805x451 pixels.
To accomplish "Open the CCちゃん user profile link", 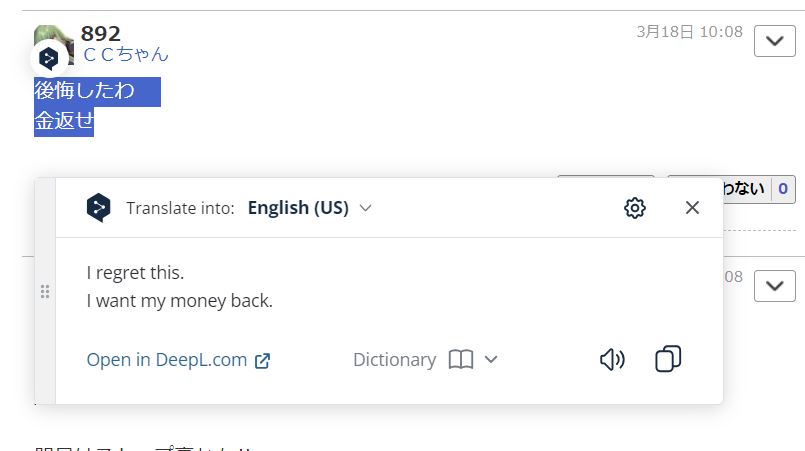I will pos(126,54).
